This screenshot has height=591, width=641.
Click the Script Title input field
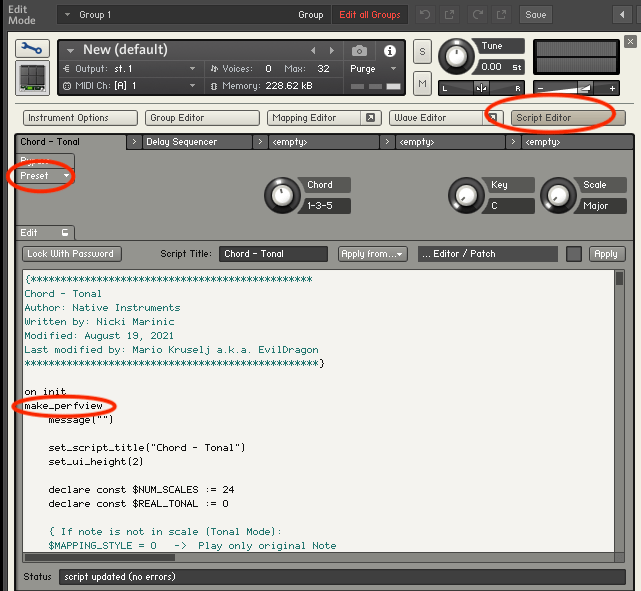pyautogui.click(x=273, y=254)
